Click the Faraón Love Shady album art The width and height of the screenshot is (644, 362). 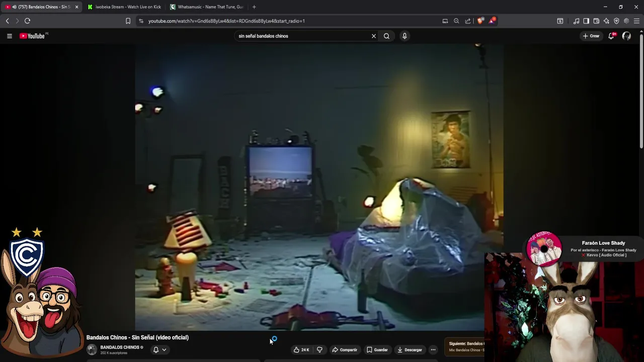[x=544, y=249]
